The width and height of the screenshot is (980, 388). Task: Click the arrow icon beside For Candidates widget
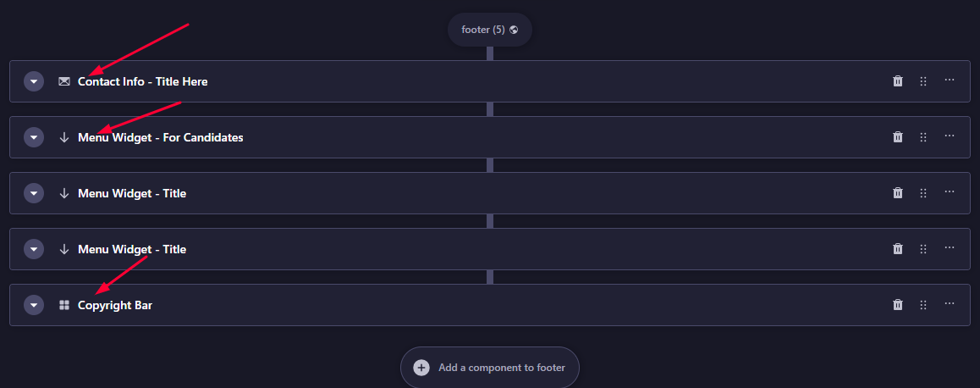[x=64, y=137]
